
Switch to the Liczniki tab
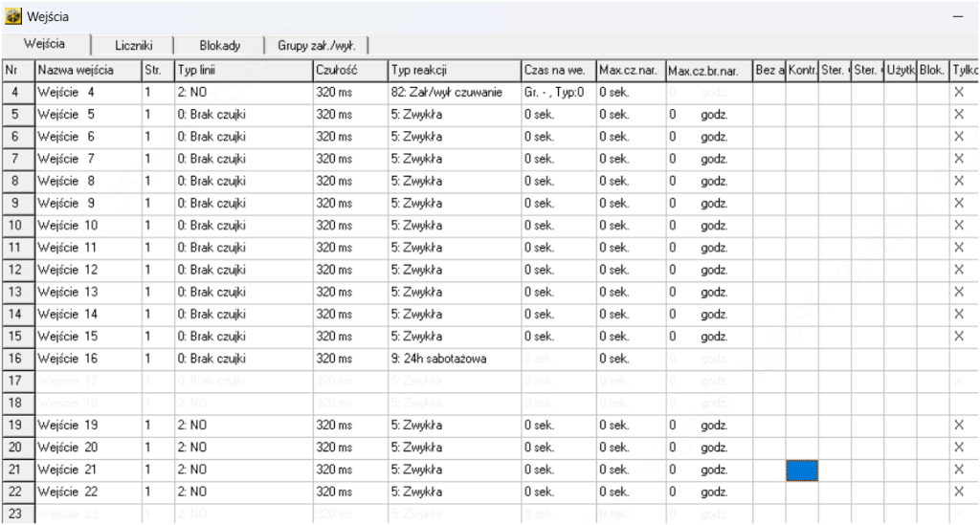134,46
